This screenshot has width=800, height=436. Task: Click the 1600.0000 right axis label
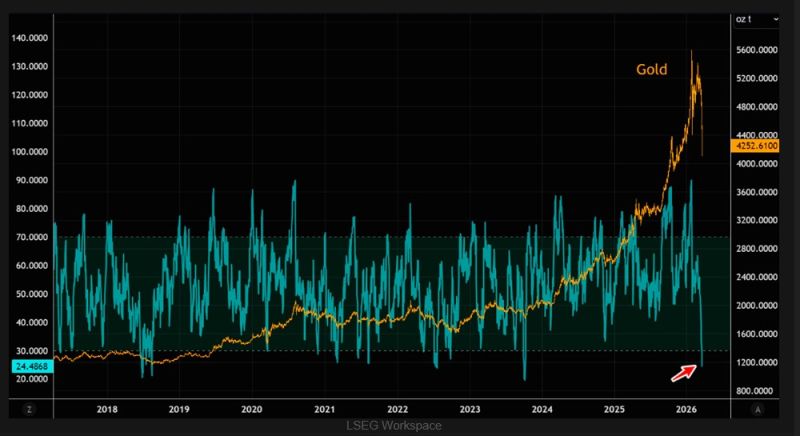757,334
